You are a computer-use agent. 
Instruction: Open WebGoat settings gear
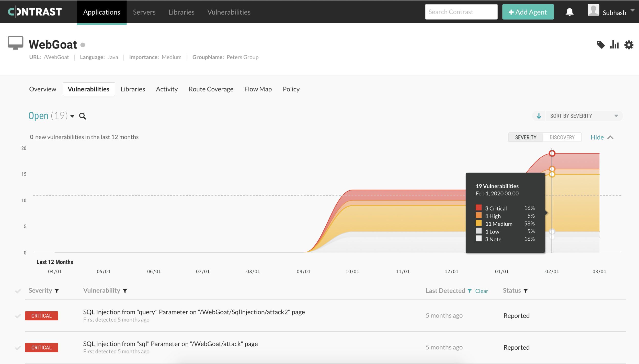(629, 45)
